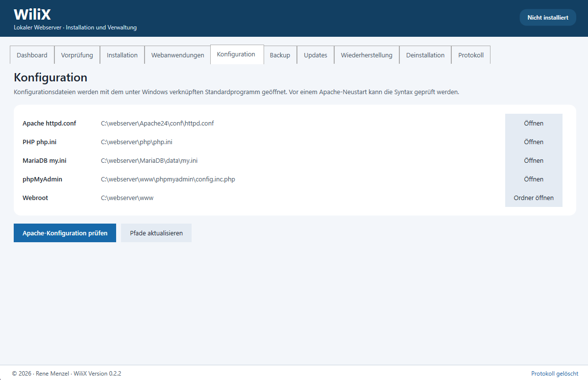Click the Lokaler Webserver subtitle

click(x=75, y=27)
